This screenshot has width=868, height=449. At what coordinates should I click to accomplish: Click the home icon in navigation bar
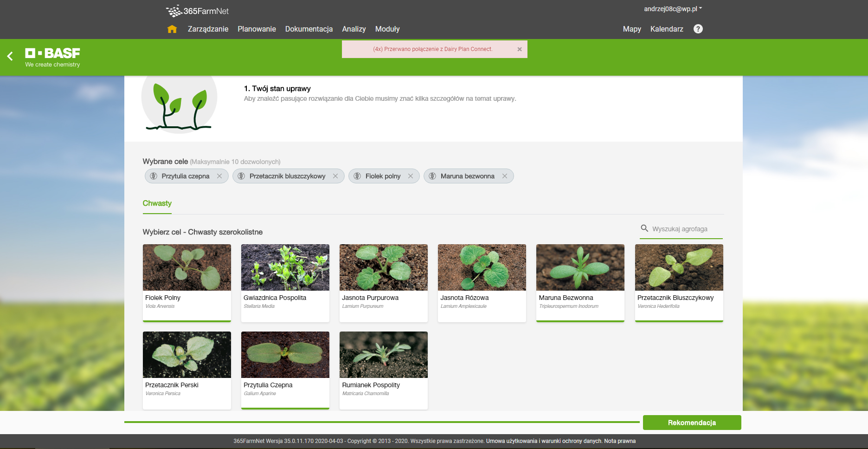click(x=172, y=29)
